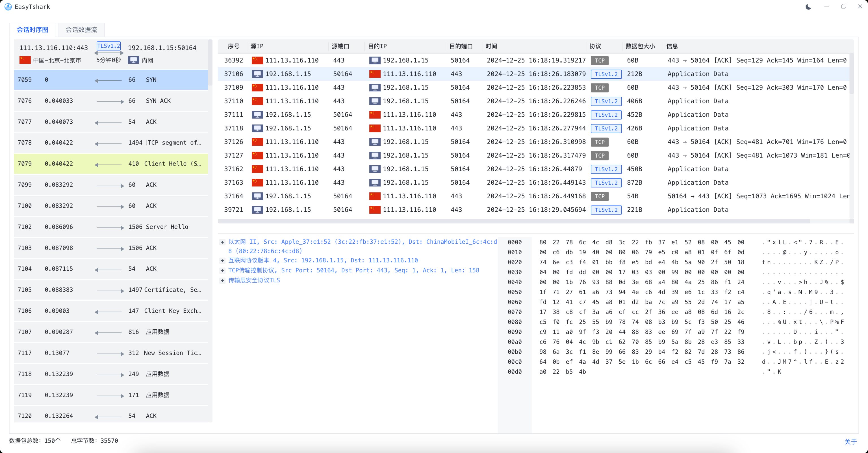Switch to the 会话数据流 tab
This screenshot has height=453, width=868.
click(81, 30)
